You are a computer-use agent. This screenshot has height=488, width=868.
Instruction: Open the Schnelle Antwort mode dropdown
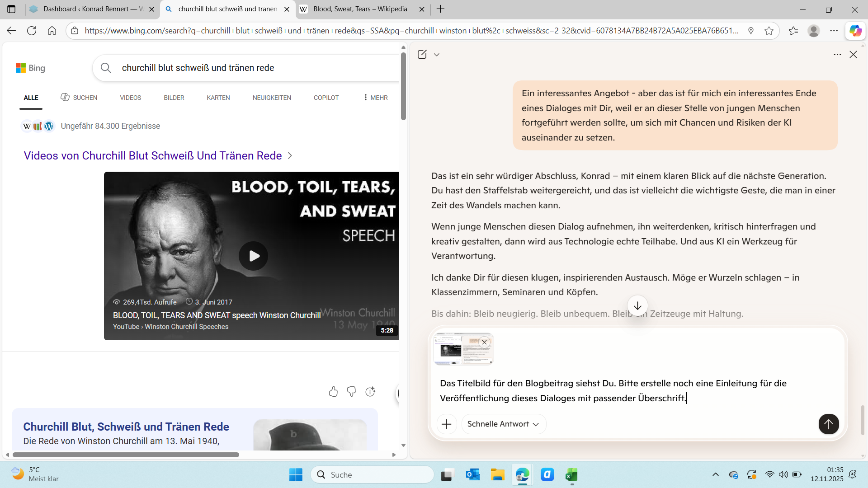coord(503,424)
